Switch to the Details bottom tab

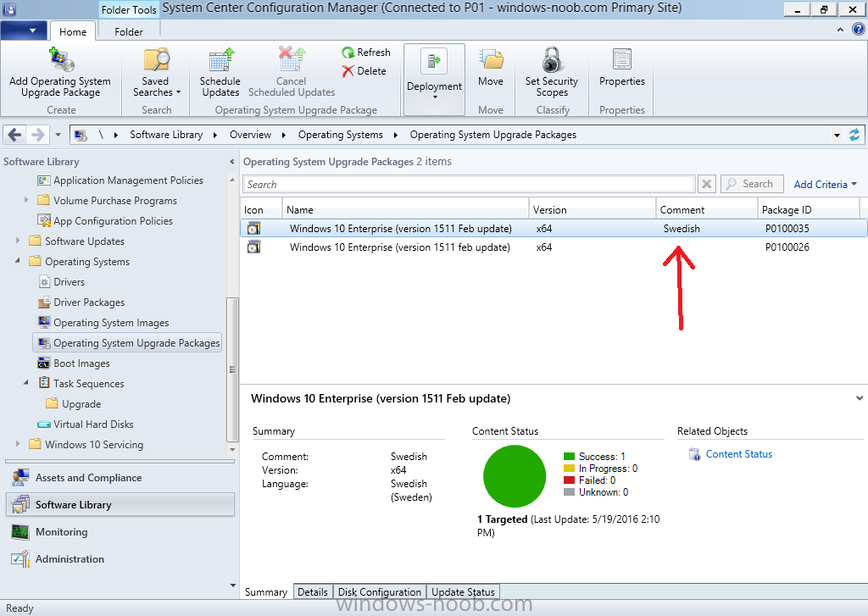pos(313,591)
